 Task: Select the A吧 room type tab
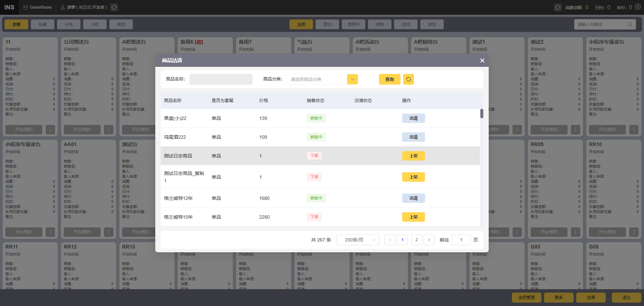95,24
